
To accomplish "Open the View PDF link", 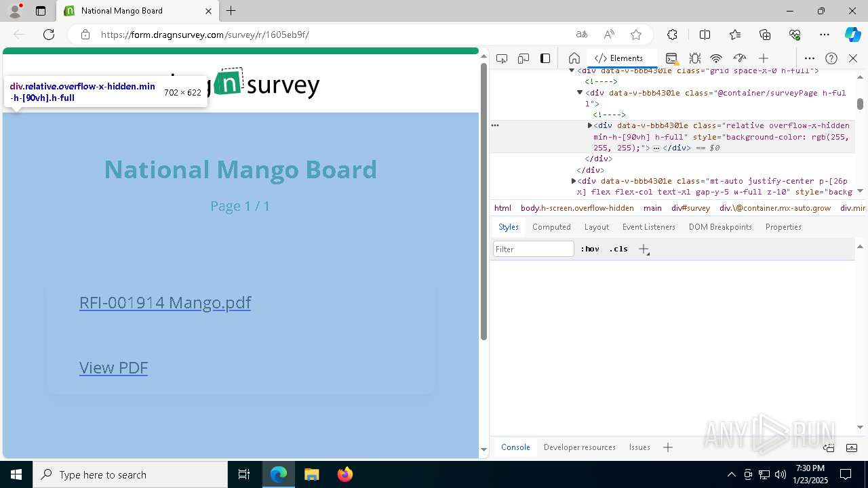I will [x=113, y=367].
